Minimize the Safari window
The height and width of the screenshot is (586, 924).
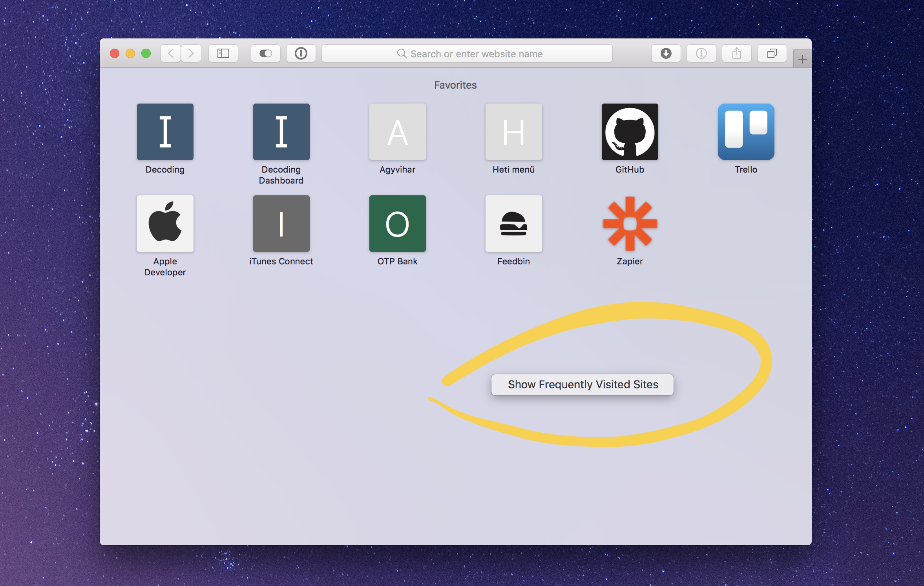point(130,53)
